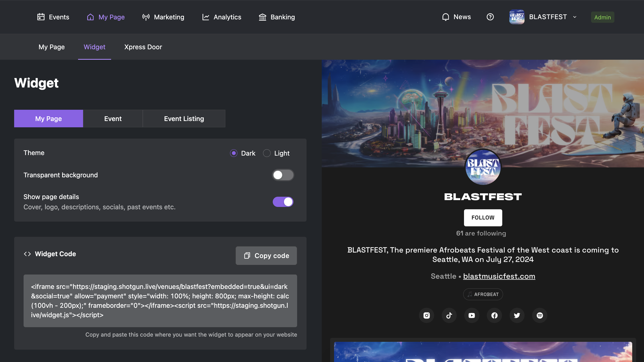Select the Event Listing widget type

(184, 119)
